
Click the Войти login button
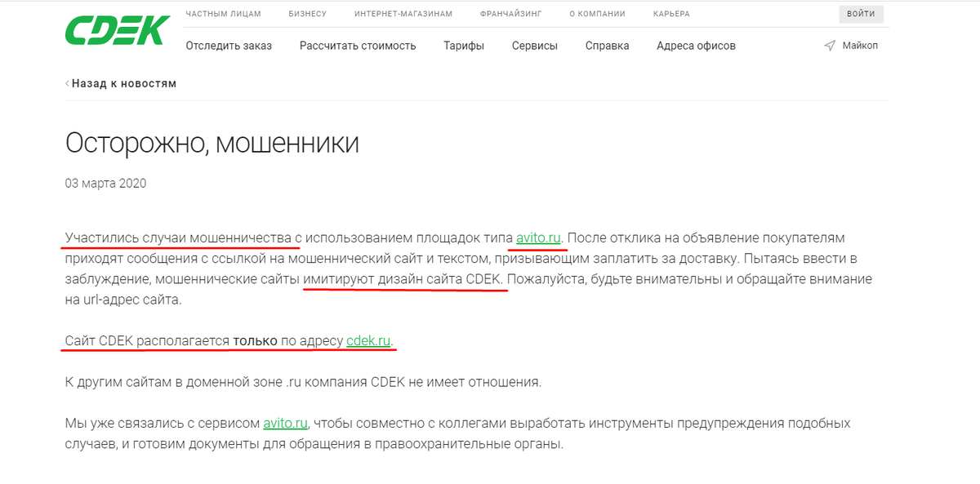click(861, 14)
